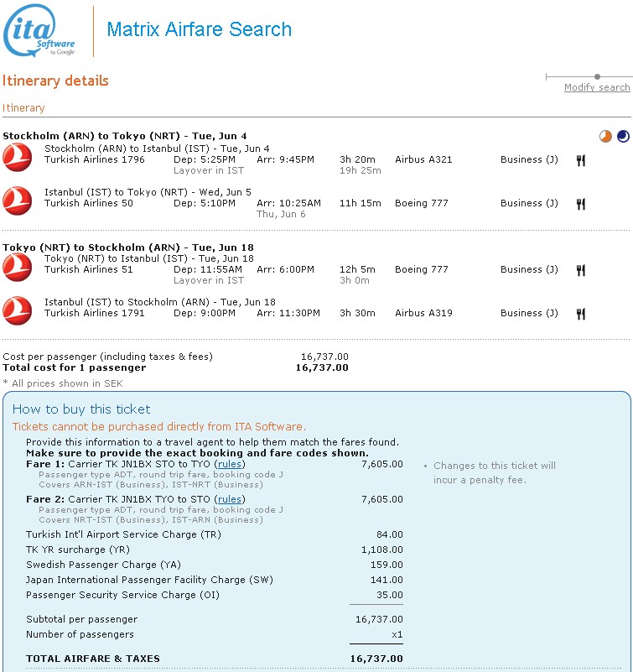Click the orange long layover warning icon
This screenshot has width=633, height=672.
click(605, 136)
